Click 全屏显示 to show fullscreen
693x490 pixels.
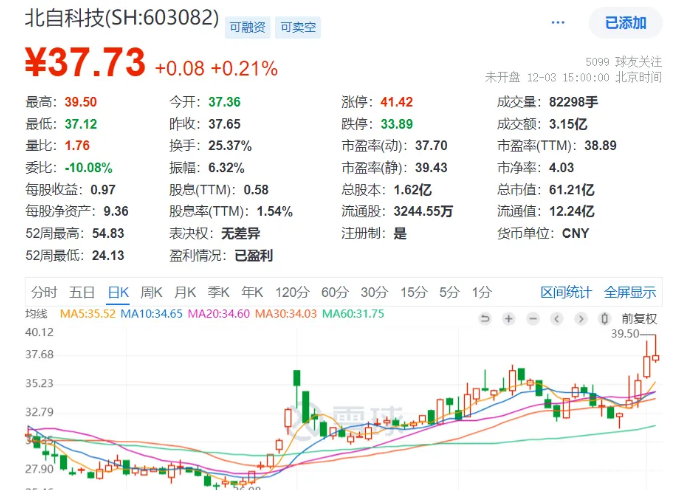click(x=630, y=292)
